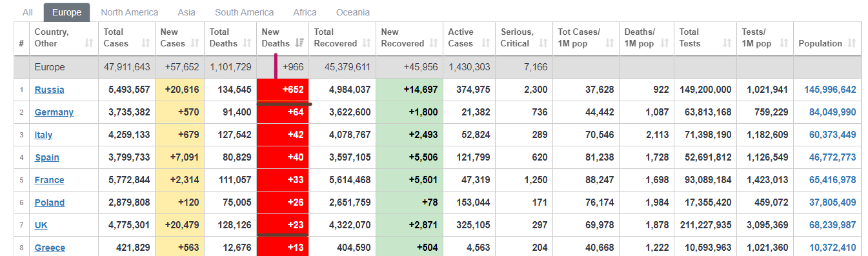Click New Deaths descending sort icon
Image resolution: width=868 pixels, height=256 pixels.
[x=299, y=43]
